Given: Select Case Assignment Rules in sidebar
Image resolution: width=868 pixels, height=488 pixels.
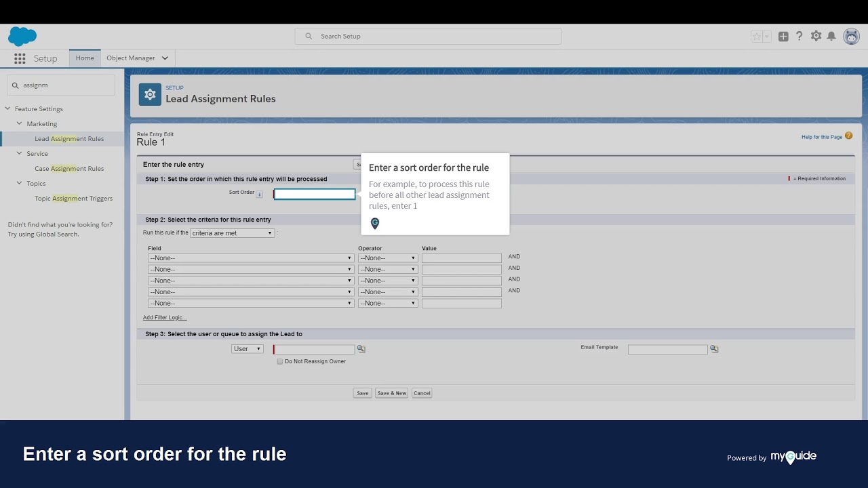Looking at the screenshot, I should (x=69, y=169).
